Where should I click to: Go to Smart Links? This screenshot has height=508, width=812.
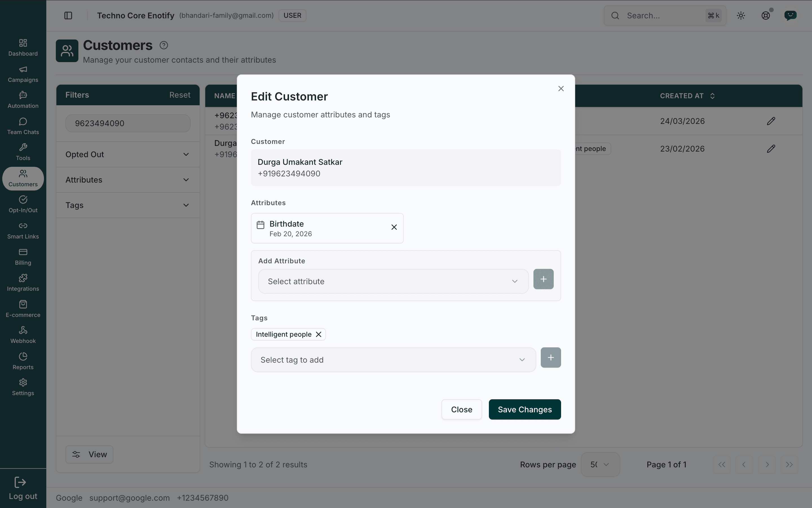[x=23, y=231]
